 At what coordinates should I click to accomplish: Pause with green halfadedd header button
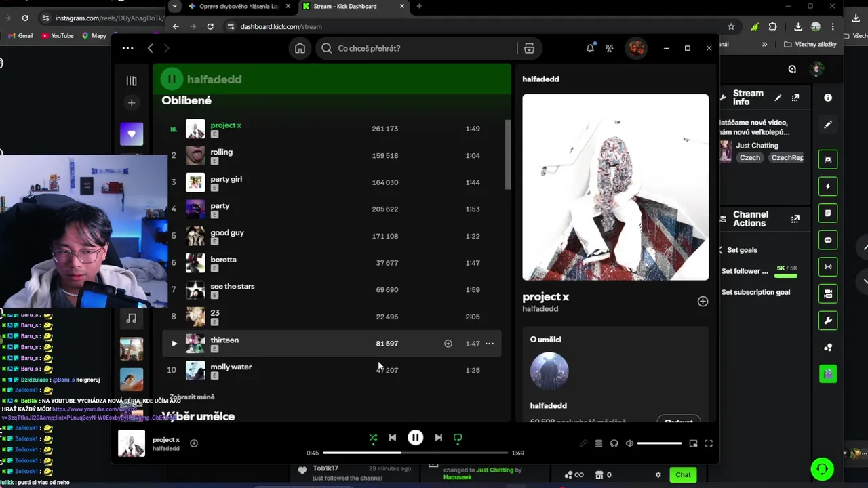[172, 79]
